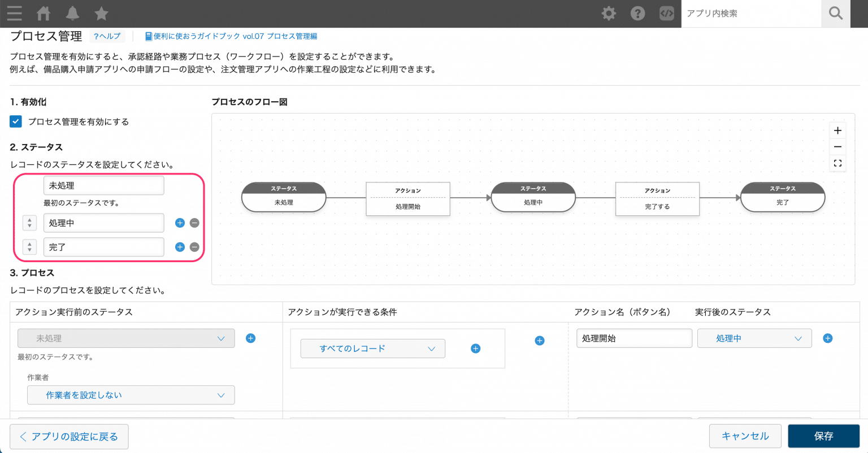This screenshot has width=868, height=453.
Task: Click the help question mark icon
Action: tap(638, 14)
